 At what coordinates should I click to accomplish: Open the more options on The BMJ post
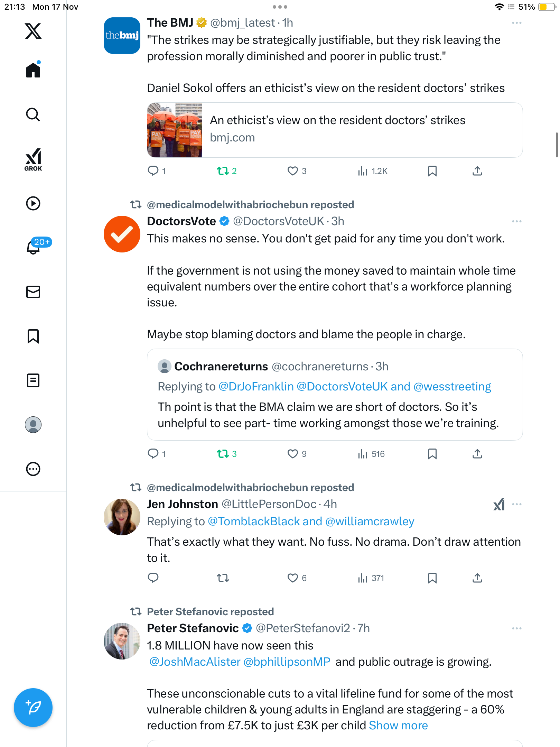517,23
